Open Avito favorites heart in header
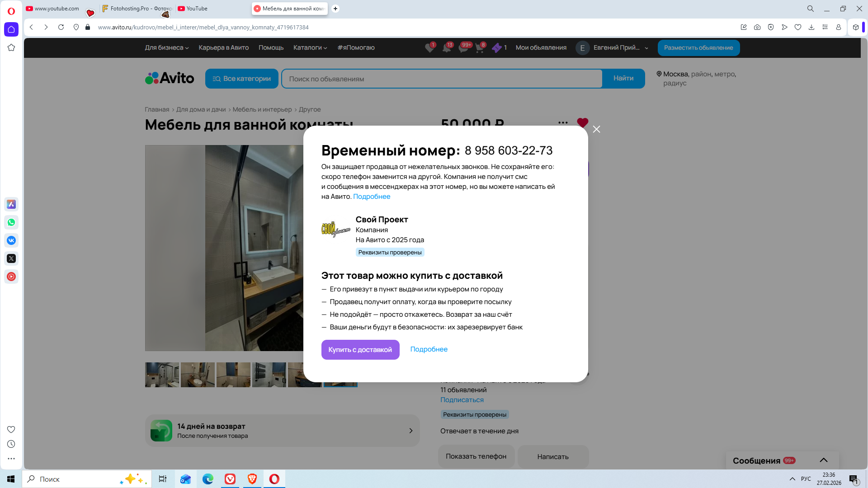The width and height of the screenshot is (868, 488). 429,48
